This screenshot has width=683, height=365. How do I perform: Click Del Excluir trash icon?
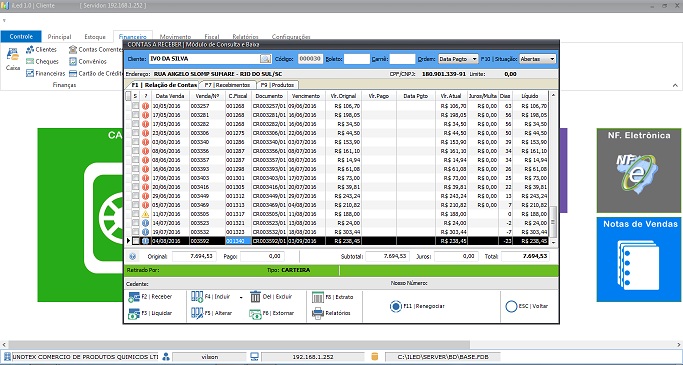[255, 297]
